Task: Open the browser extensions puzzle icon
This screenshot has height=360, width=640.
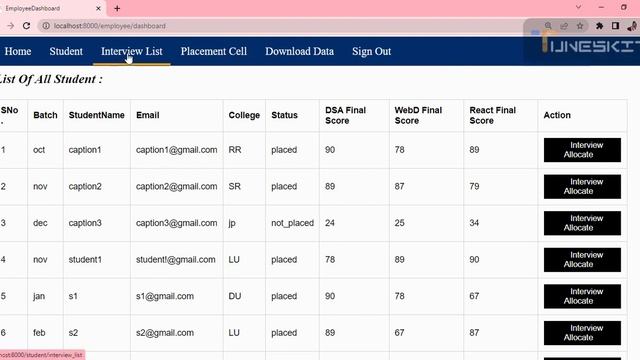Action: 599,26
